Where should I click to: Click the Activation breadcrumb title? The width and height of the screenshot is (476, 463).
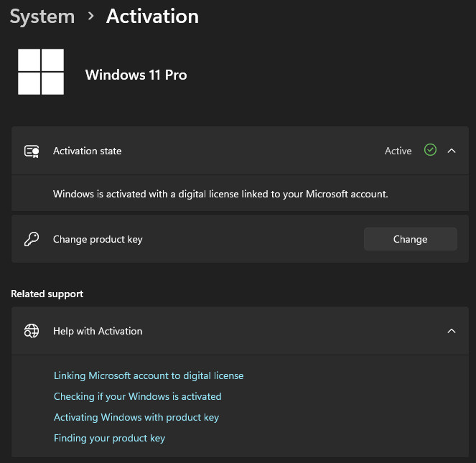pos(152,16)
